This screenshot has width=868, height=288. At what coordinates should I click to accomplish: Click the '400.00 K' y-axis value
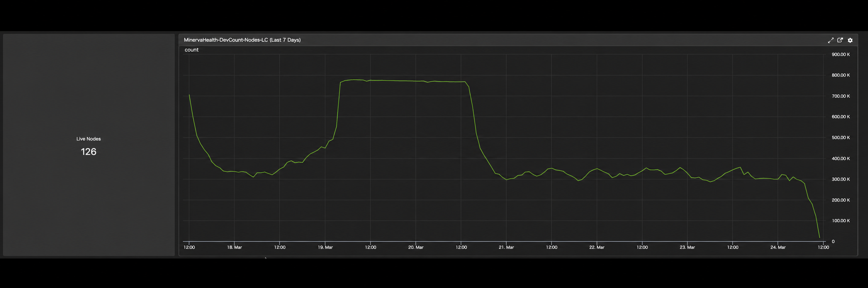841,159
